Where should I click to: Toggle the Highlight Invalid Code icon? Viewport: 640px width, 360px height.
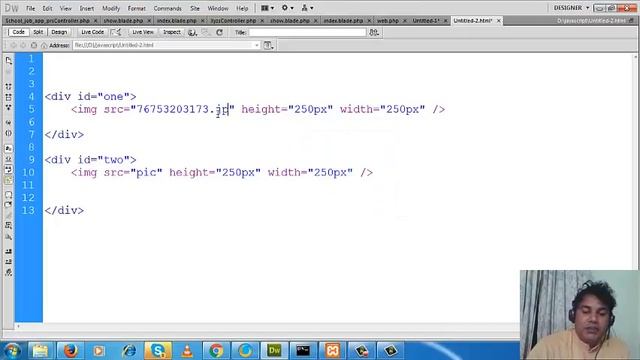coord(9,159)
